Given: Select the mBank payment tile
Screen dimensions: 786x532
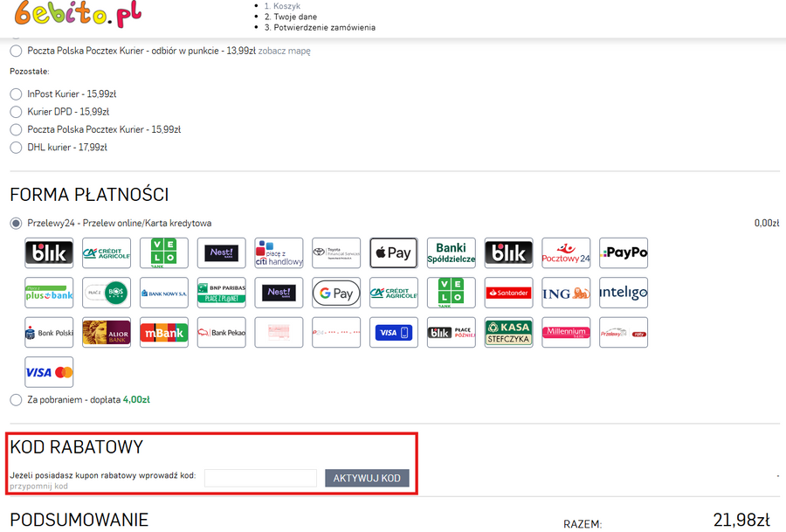Looking at the screenshot, I should click(x=164, y=333).
